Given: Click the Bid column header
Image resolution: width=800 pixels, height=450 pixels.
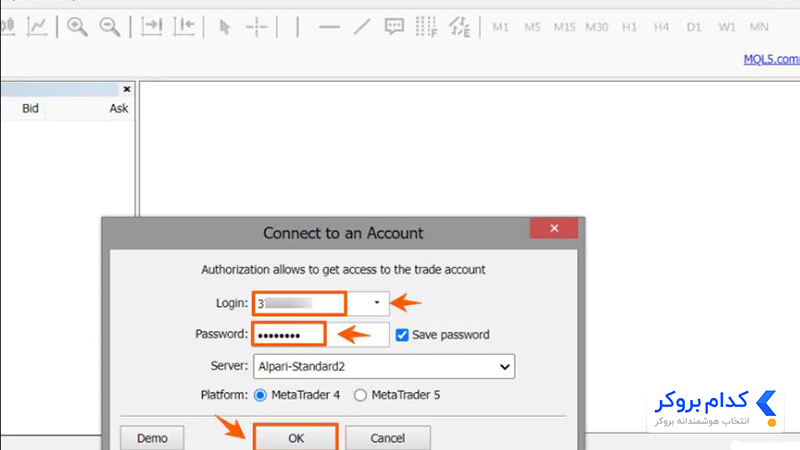Looking at the screenshot, I should point(30,108).
